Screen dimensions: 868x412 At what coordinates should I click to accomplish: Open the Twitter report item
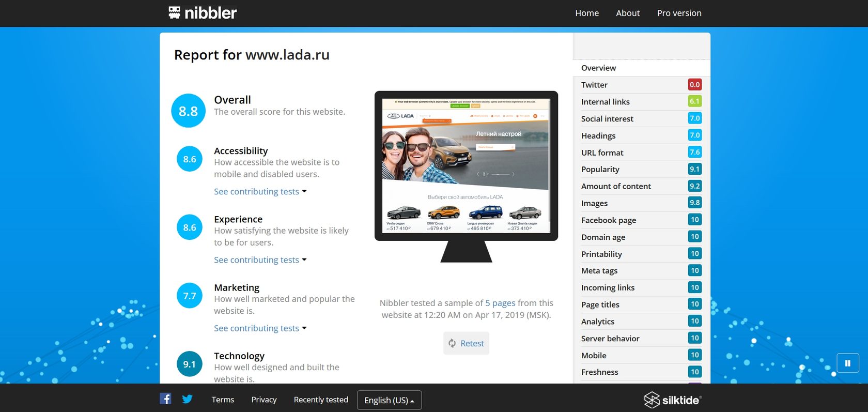point(642,85)
